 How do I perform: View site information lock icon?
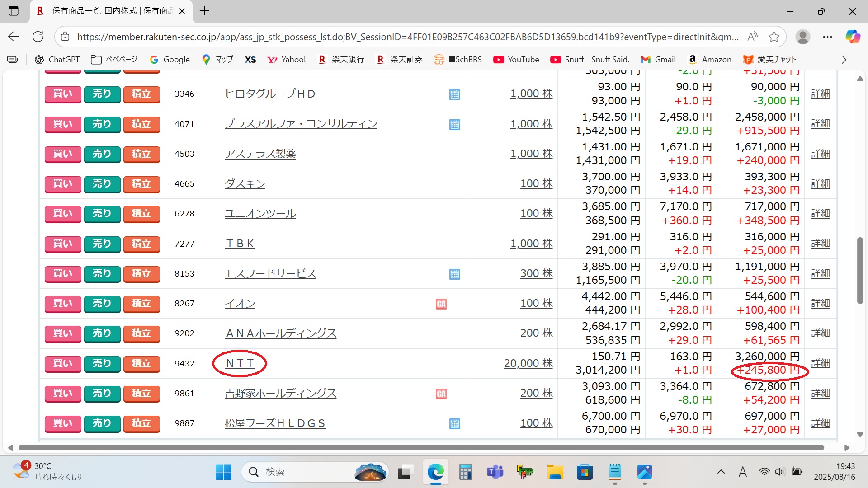pyautogui.click(x=65, y=37)
